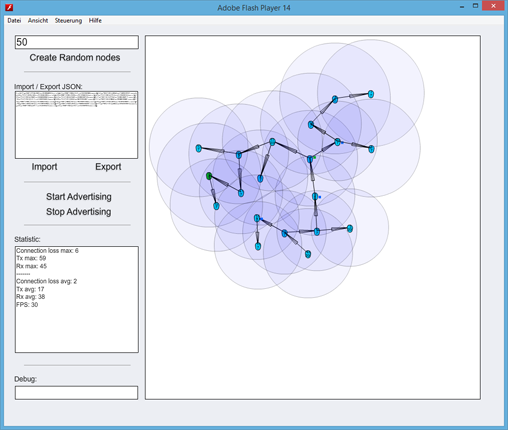Open the Ansicht menu
508x430 pixels.
[38, 21]
